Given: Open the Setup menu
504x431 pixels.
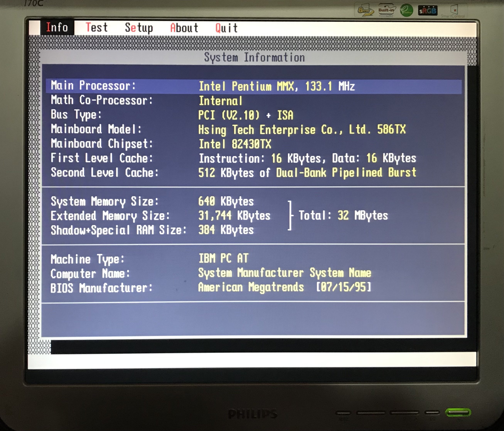Looking at the screenshot, I should click(139, 28).
